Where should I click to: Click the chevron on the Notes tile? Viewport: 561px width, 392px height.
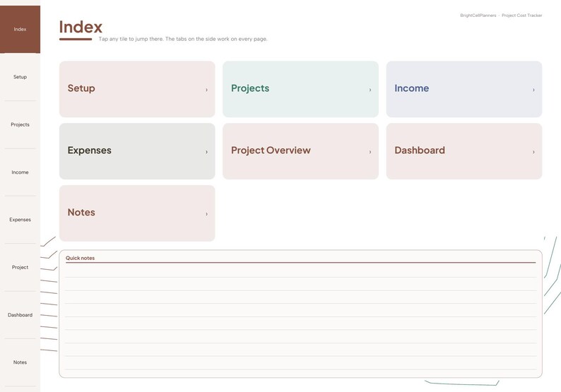[206, 214]
